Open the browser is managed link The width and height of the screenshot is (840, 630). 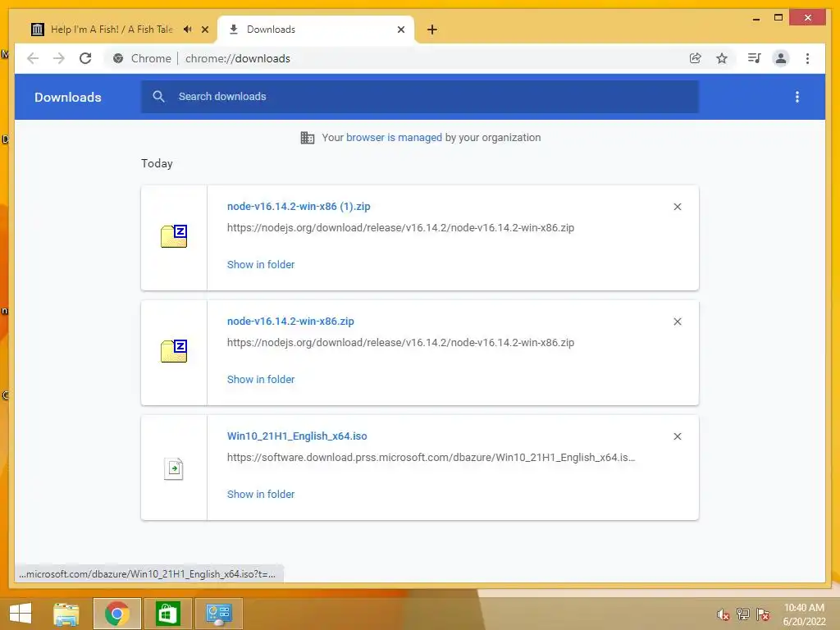[394, 138]
